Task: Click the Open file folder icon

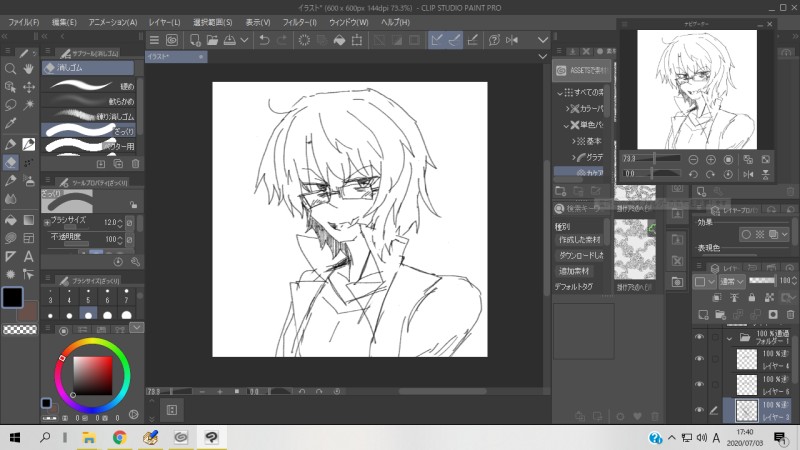Action: (212, 40)
